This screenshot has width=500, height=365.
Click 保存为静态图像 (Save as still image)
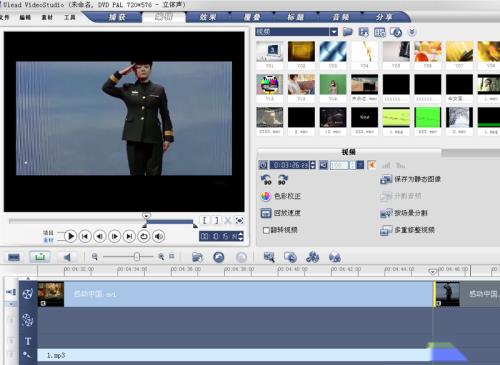coord(411,179)
